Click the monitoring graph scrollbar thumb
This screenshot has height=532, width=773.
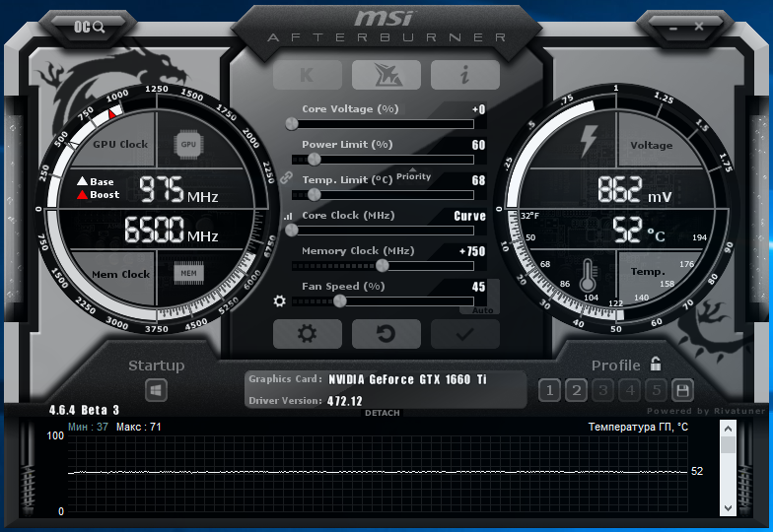pyautogui.click(x=728, y=445)
